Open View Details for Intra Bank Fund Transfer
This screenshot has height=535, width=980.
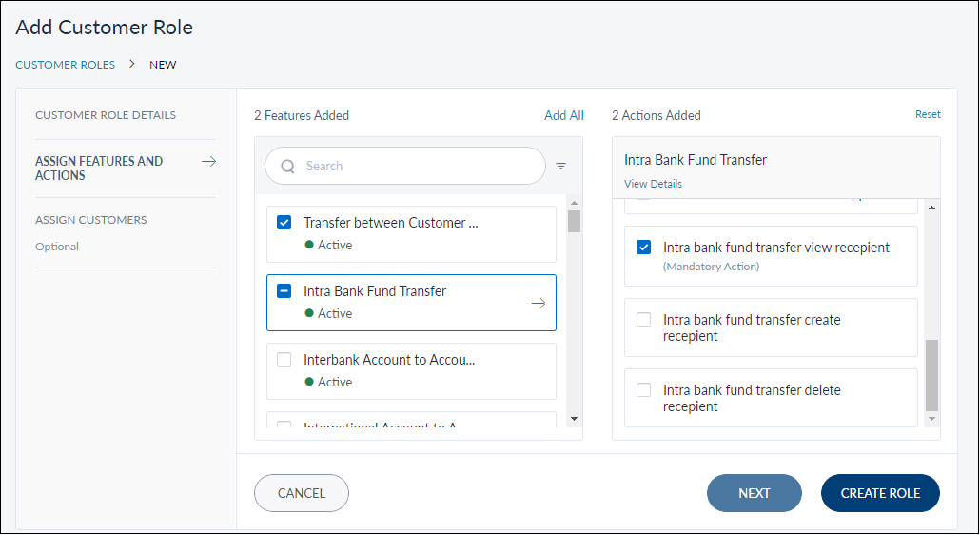(653, 184)
